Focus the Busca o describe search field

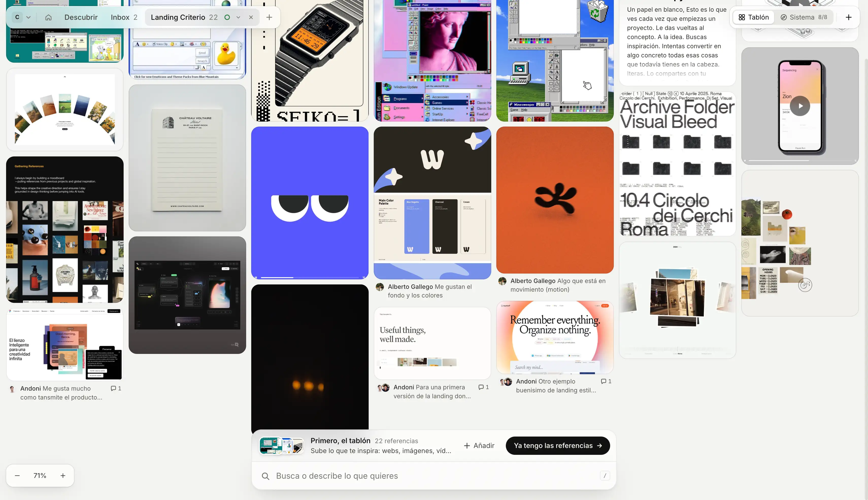[x=434, y=476]
